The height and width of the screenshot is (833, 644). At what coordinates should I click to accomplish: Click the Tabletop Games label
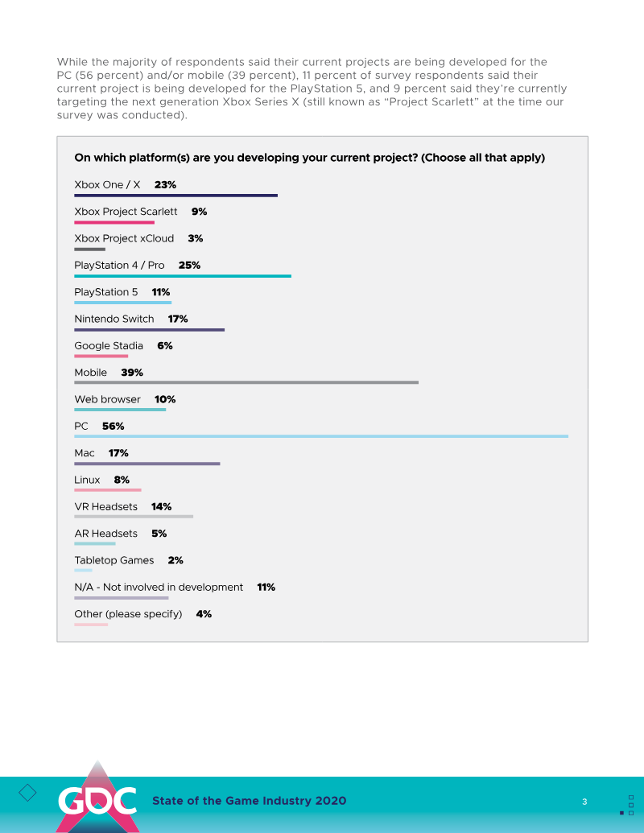point(114,561)
